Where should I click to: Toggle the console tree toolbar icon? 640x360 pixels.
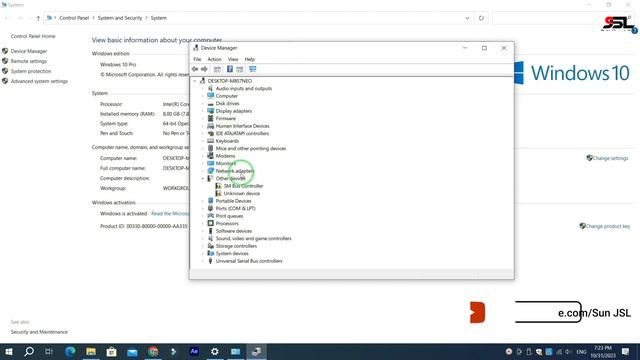(x=217, y=69)
